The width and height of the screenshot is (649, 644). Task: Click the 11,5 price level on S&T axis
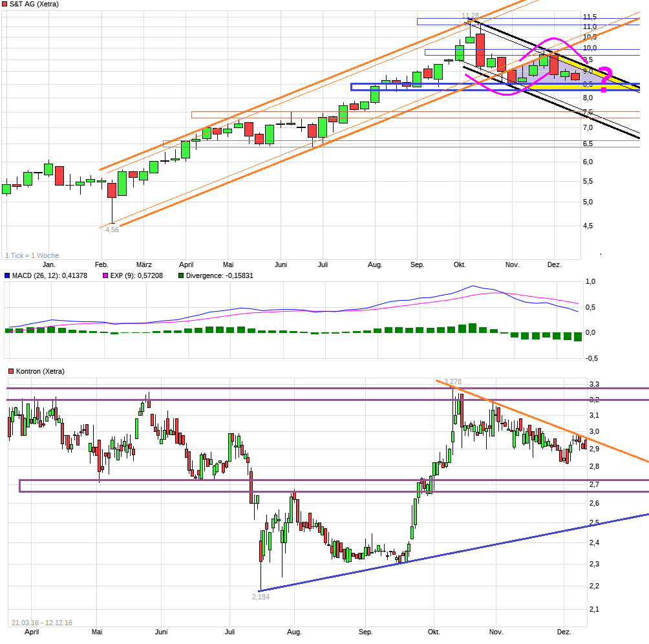[x=590, y=17]
